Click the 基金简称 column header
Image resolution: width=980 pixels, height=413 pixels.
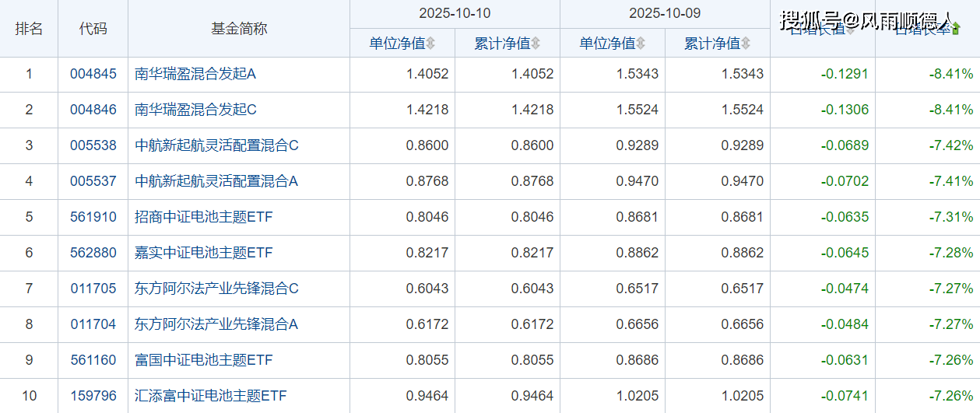[x=238, y=29]
